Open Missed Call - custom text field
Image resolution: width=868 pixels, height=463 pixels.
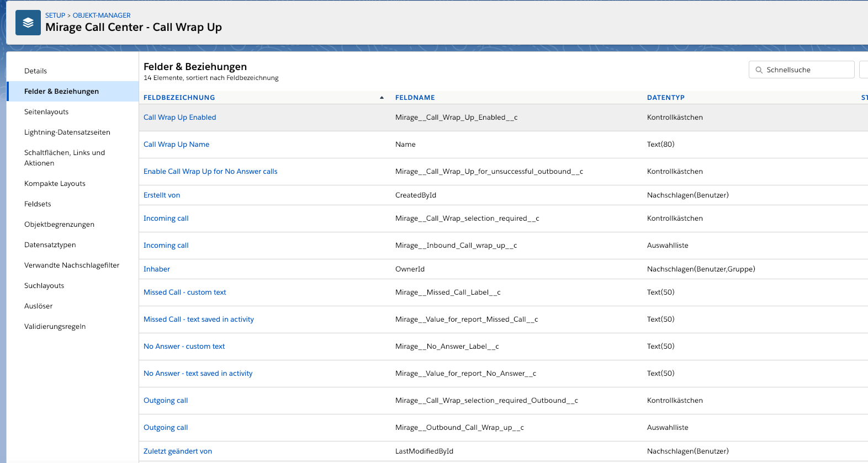[184, 292]
